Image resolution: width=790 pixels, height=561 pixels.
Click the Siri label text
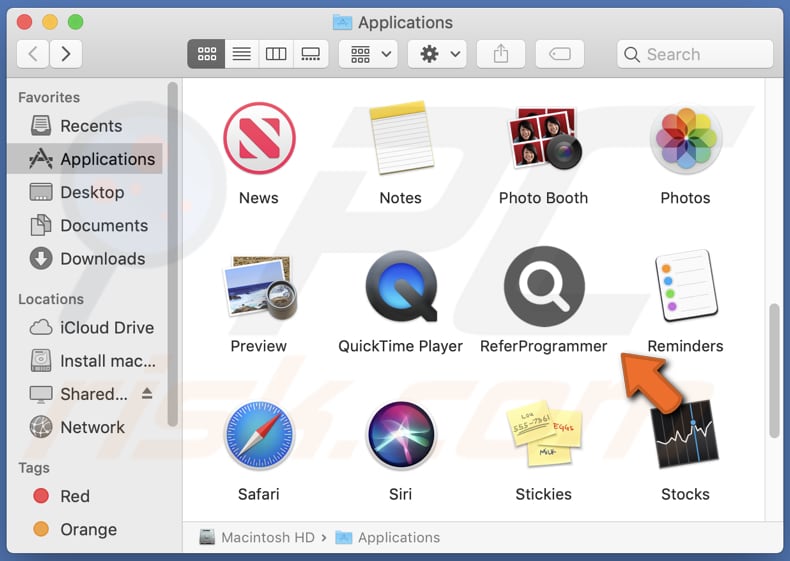tap(401, 494)
